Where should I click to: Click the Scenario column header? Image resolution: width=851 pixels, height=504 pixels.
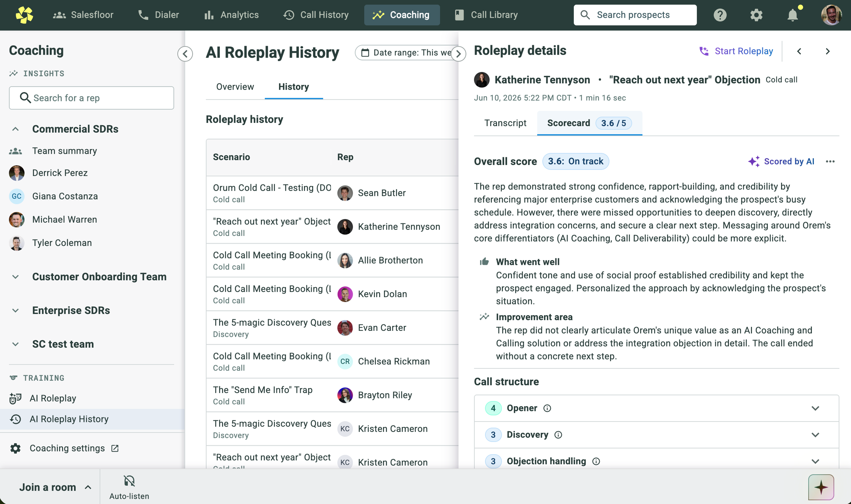tap(231, 157)
